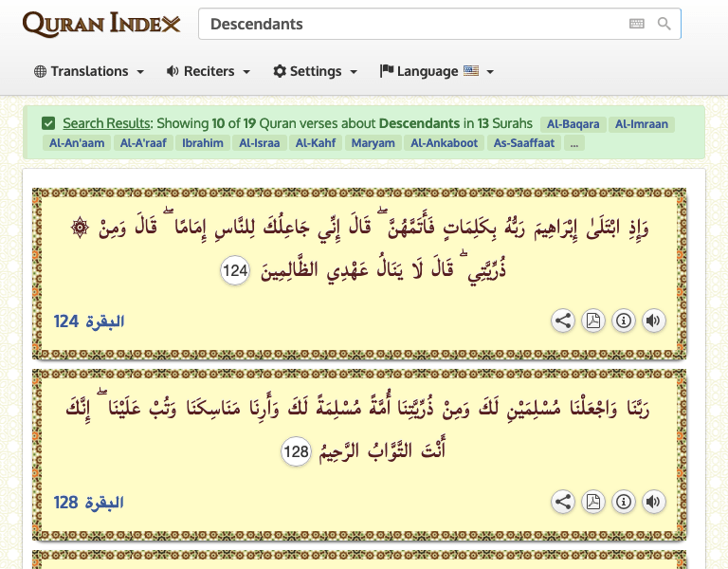Screen dimensions: 728x569
Task: Open the Reciters dropdown menu
Action: 208,71
